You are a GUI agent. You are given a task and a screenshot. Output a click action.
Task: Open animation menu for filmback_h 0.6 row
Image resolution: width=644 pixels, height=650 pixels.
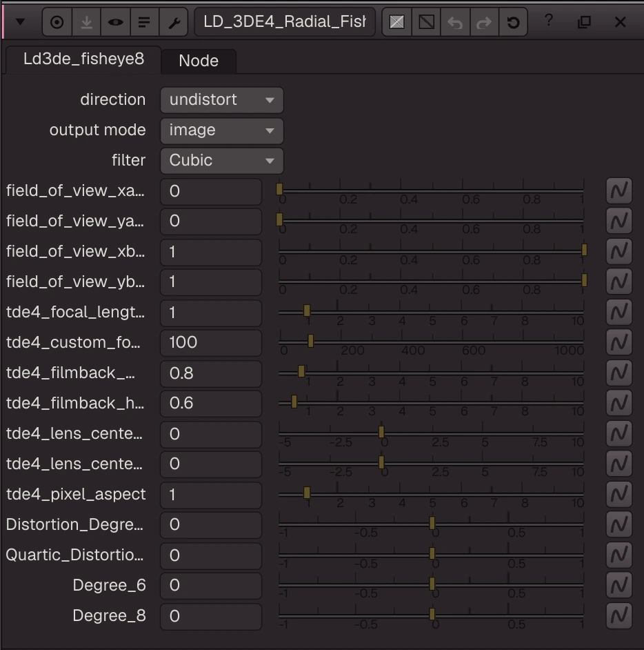pos(619,403)
